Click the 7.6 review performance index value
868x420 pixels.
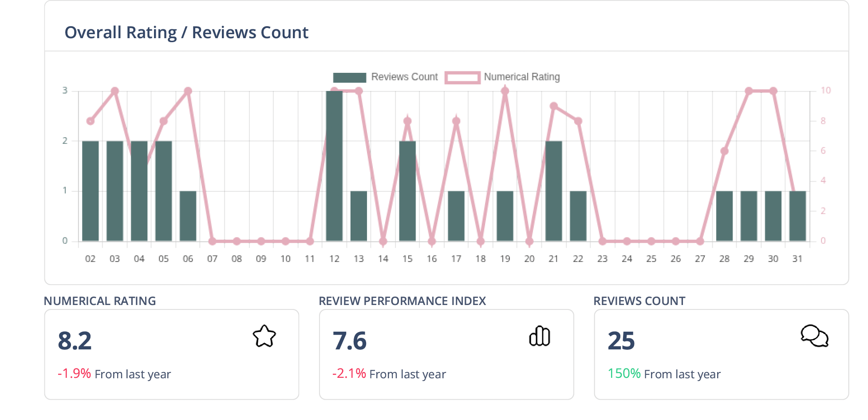[350, 341]
